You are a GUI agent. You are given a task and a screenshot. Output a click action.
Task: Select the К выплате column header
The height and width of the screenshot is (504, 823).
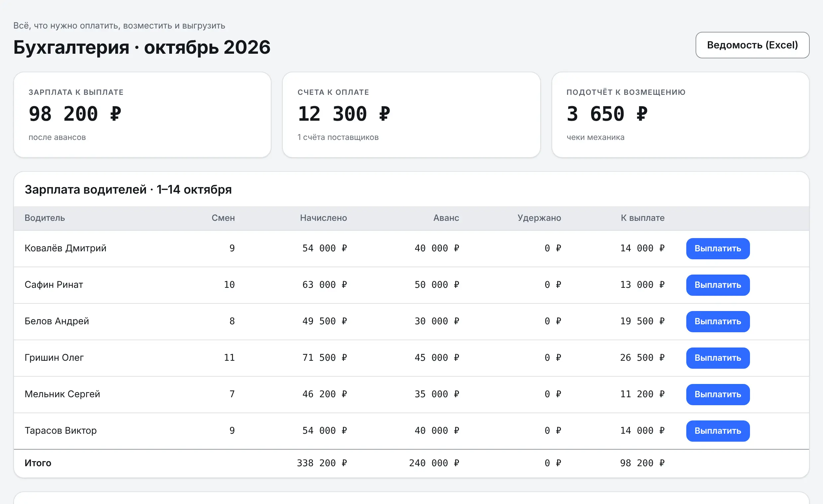click(642, 218)
